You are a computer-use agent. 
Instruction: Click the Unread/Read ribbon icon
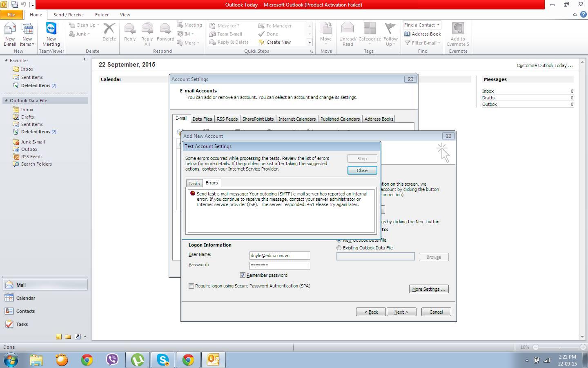click(347, 34)
